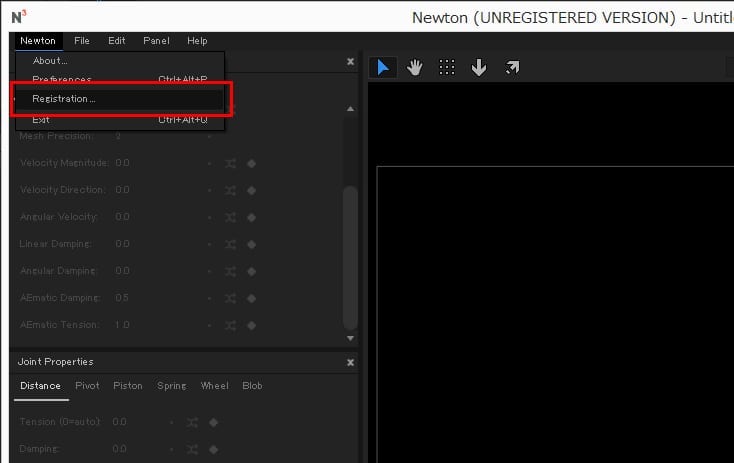
Task: Open the File menu
Action: [x=82, y=41]
